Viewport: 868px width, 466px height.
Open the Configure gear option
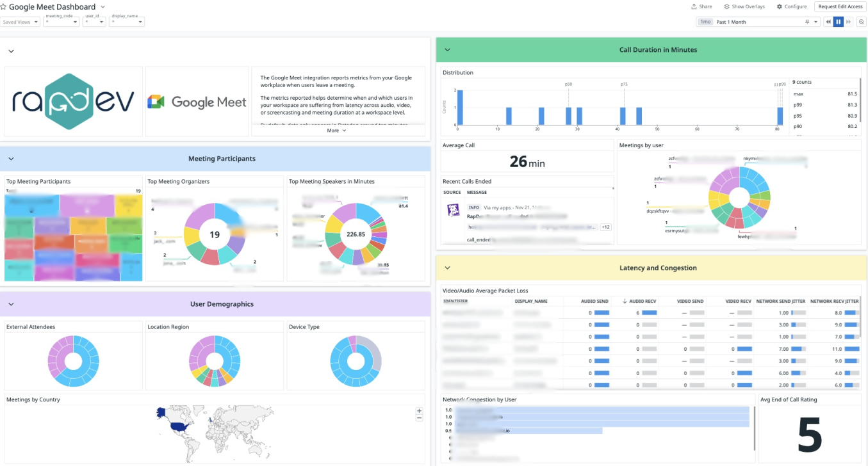[791, 6]
